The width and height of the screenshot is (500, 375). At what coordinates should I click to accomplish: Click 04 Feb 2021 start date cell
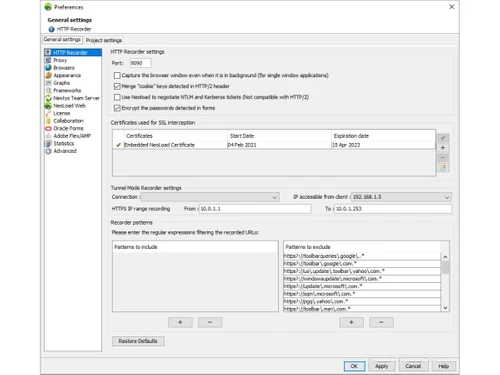click(279, 145)
